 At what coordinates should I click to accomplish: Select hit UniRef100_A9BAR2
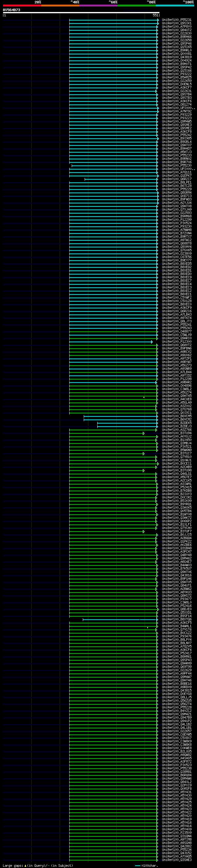point(177,382)
